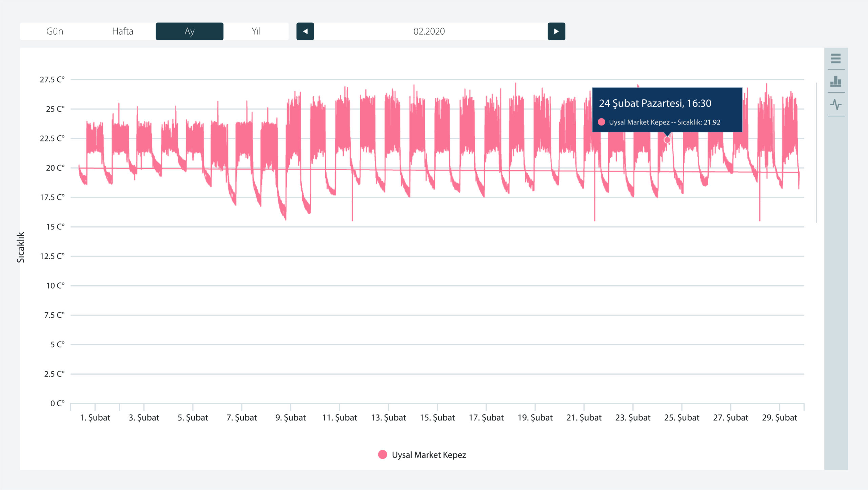
Task: Click the 25 C° y-axis label
Action: (55, 109)
